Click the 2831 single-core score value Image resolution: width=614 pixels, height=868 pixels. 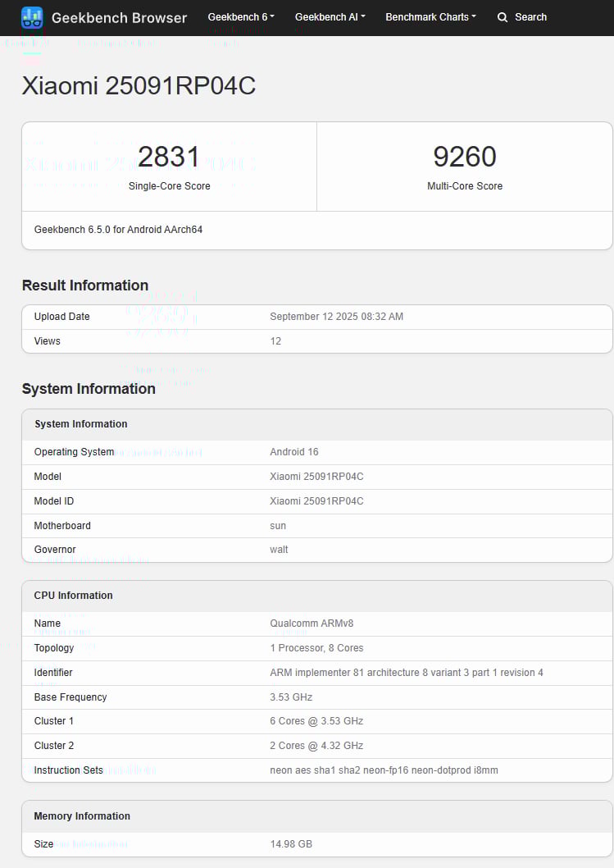169,156
